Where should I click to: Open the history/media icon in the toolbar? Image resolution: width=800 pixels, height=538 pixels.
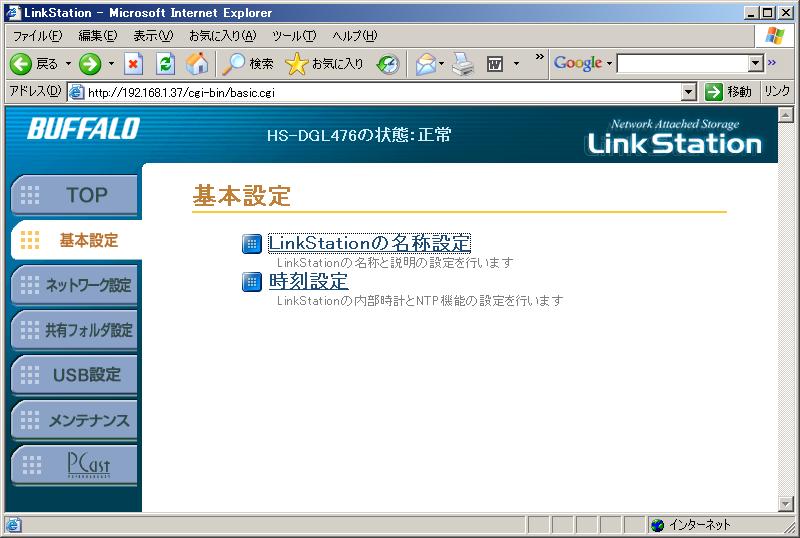point(388,64)
